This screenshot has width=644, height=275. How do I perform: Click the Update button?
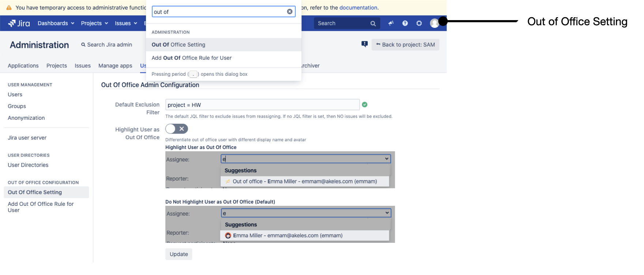click(x=179, y=254)
